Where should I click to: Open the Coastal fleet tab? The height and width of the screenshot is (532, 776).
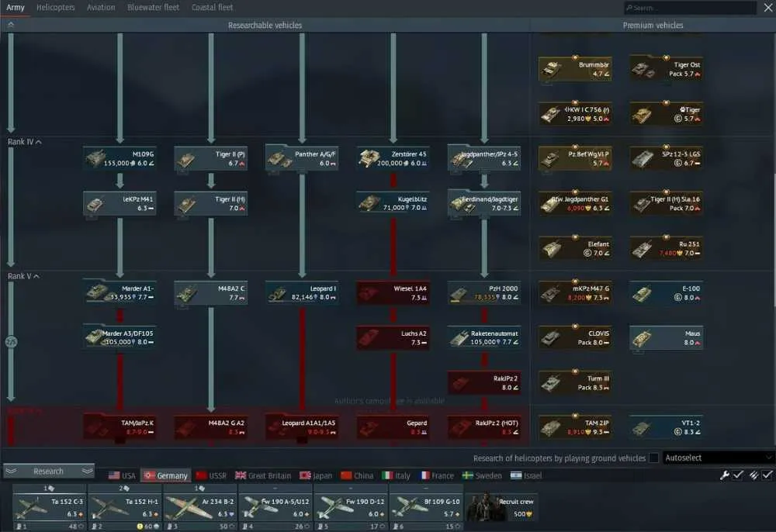click(x=213, y=8)
